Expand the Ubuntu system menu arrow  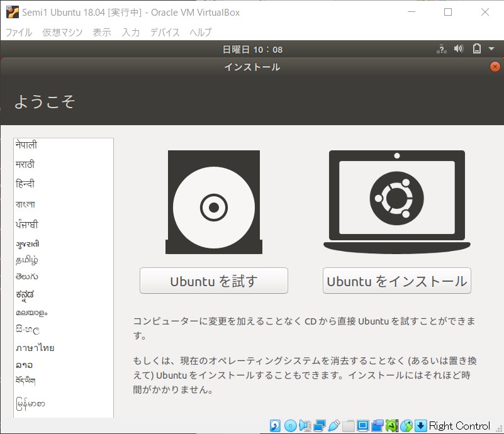491,49
